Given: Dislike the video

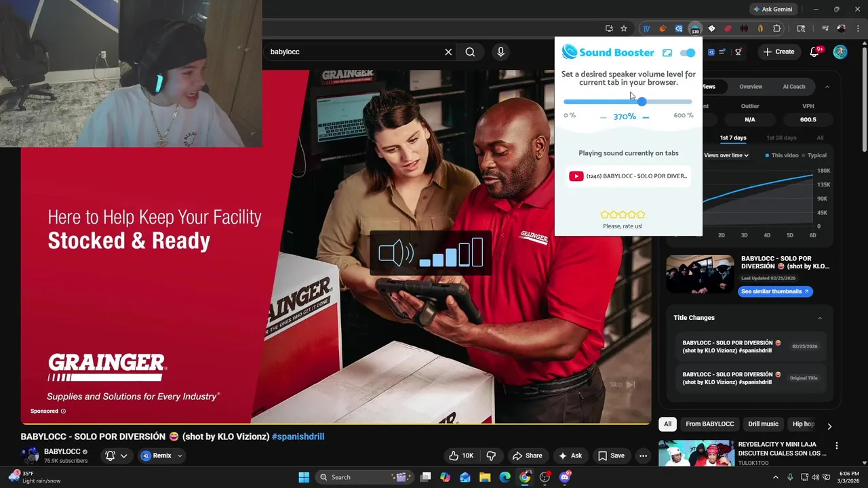Looking at the screenshot, I should pos(492,455).
